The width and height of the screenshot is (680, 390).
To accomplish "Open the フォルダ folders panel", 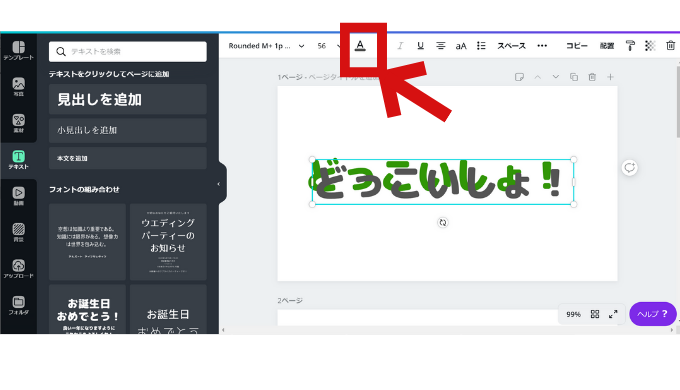I will coord(18,305).
